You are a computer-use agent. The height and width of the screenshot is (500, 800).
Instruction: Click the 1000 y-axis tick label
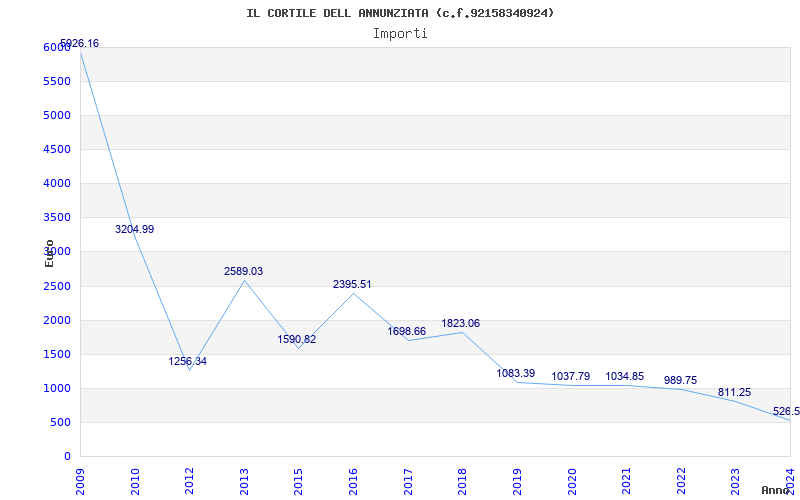click(x=57, y=388)
